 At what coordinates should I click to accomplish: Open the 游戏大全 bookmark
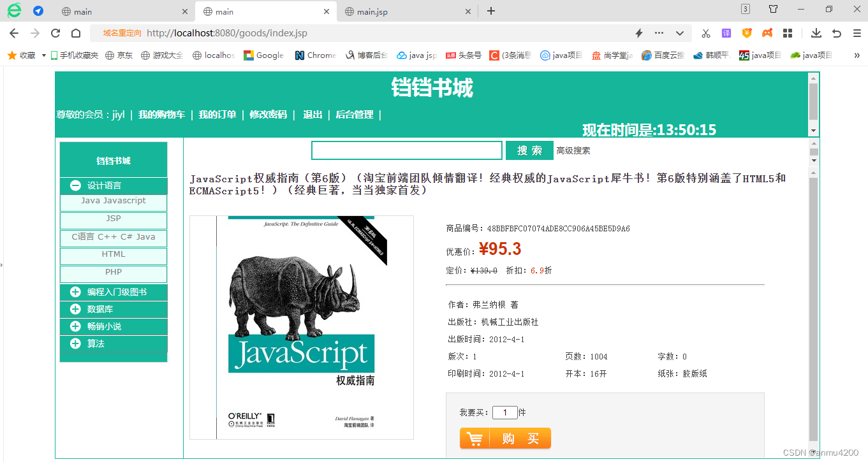[x=162, y=55]
